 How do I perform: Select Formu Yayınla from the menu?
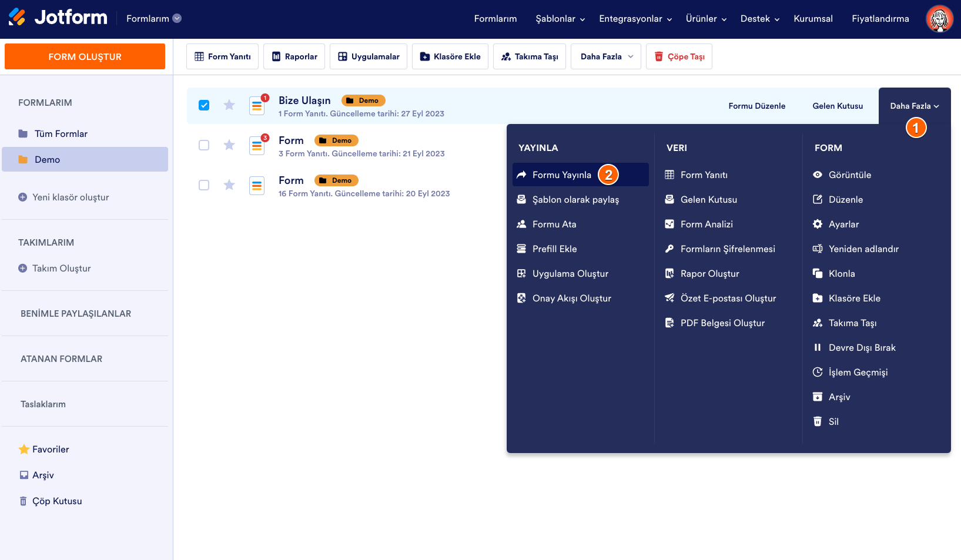pos(561,175)
